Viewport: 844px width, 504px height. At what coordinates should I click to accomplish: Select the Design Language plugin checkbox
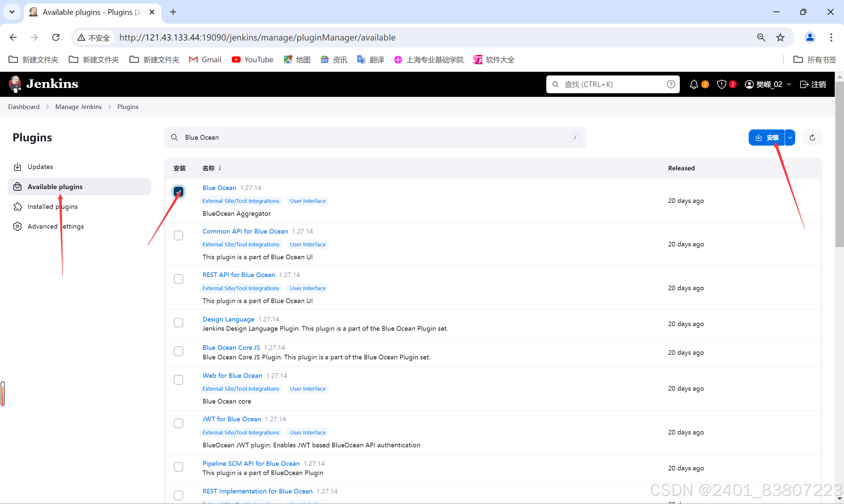[178, 322]
